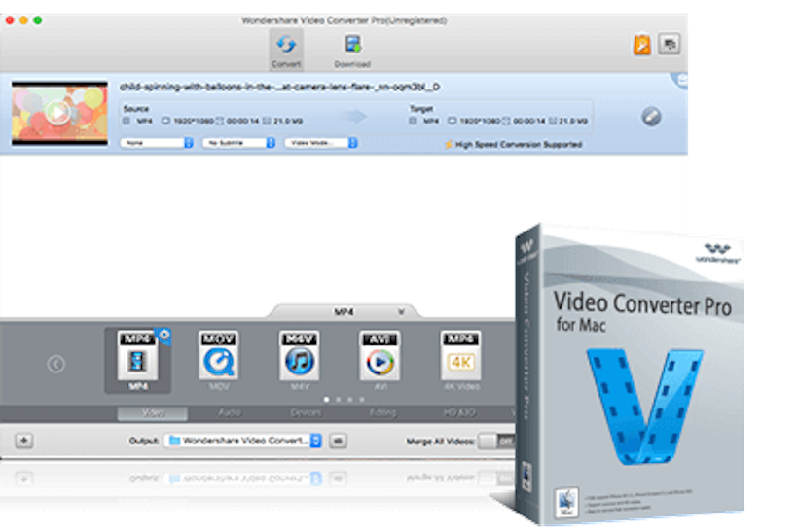This screenshot has width=798, height=532.
Task: Click the round edit pencil button
Action: tap(651, 117)
